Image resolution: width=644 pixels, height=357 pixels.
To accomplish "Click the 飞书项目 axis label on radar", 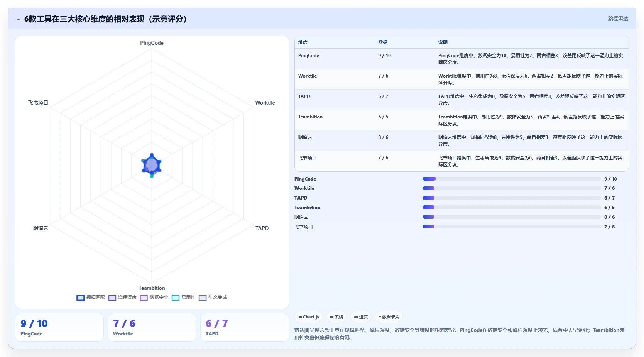I will (x=38, y=103).
